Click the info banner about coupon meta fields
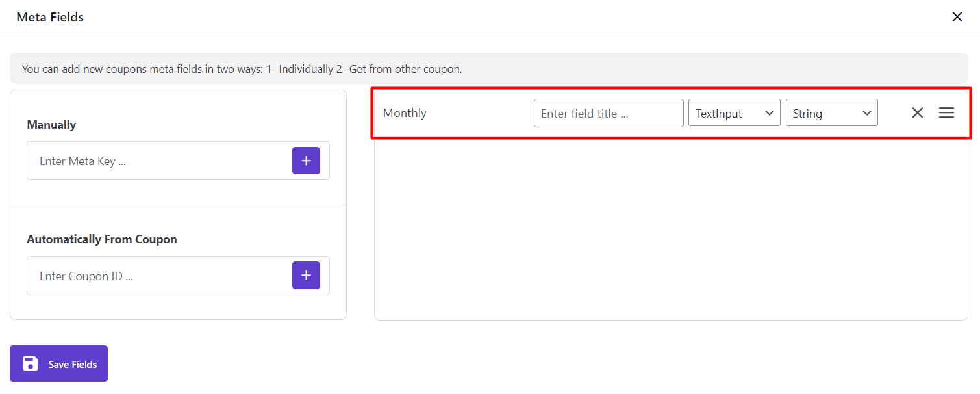This screenshot has width=980, height=394. (x=242, y=69)
